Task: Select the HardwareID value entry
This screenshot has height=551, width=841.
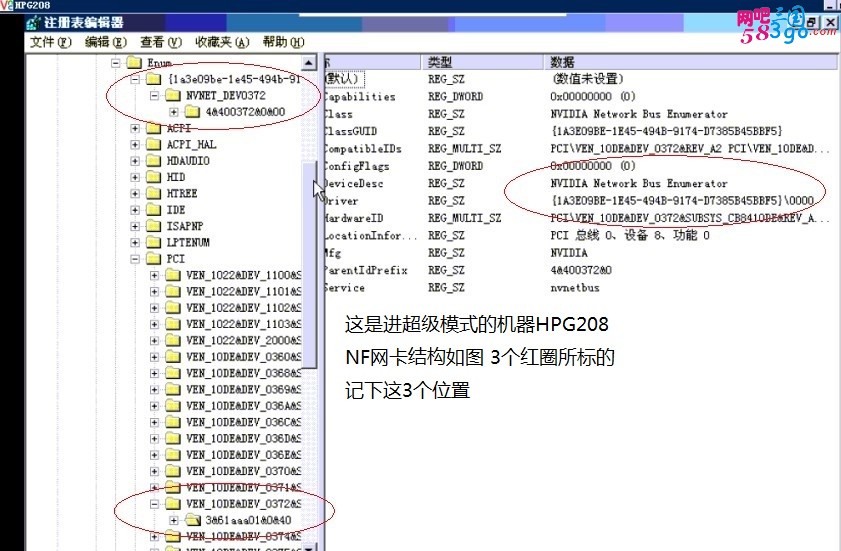Action: [x=354, y=218]
